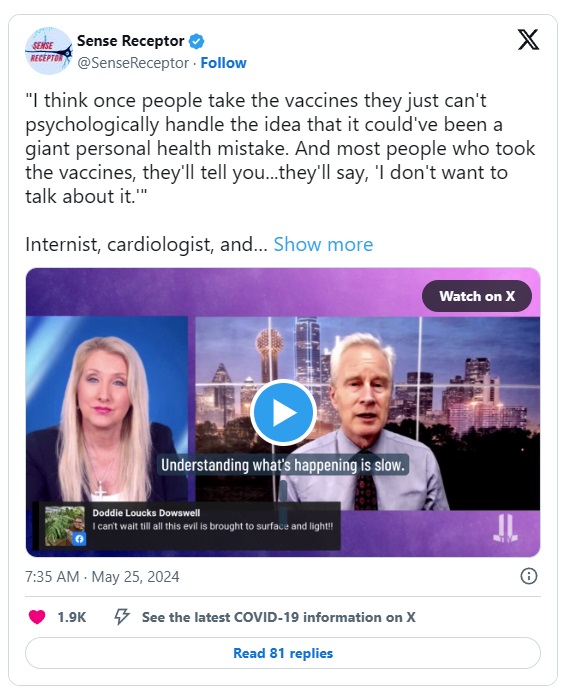This screenshot has width=566, height=694.
Task: Click the Facebook badge on the comment avatar
Action: point(79,539)
